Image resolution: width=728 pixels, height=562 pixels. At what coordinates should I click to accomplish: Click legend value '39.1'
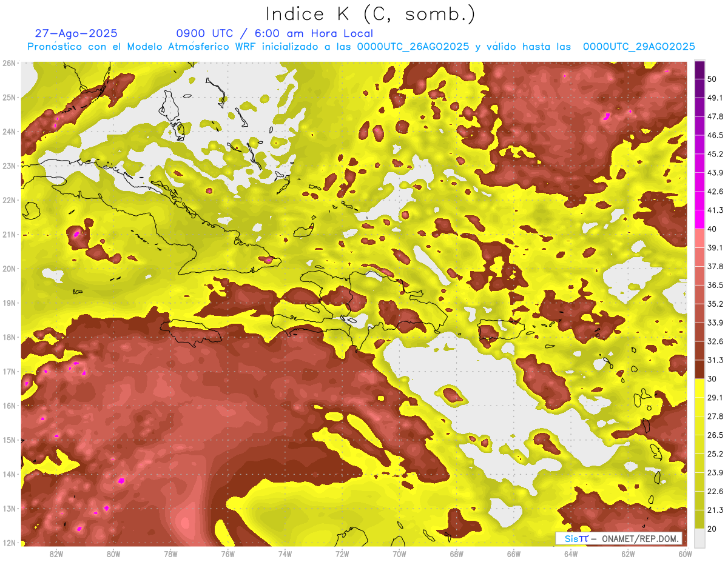(x=715, y=247)
